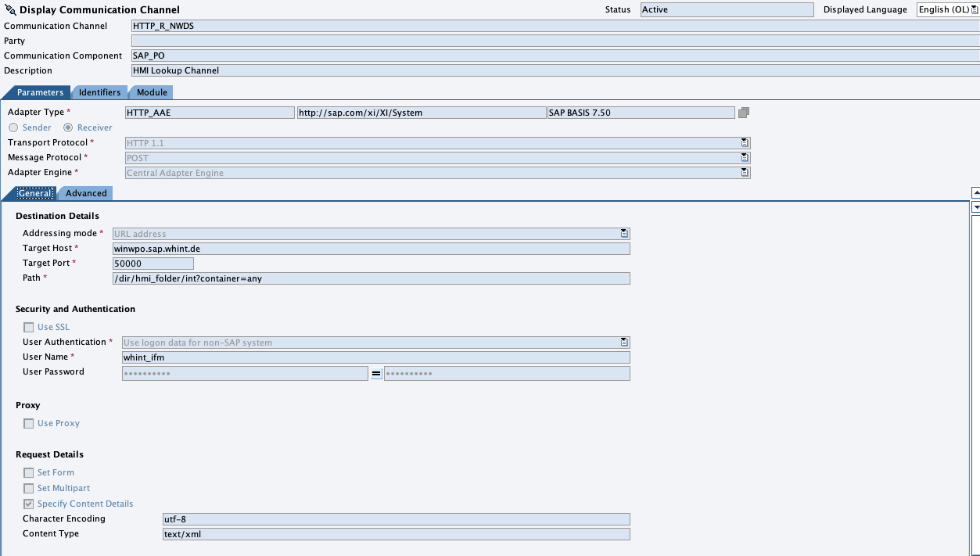Open the Message Protocol value list icon

point(745,158)
